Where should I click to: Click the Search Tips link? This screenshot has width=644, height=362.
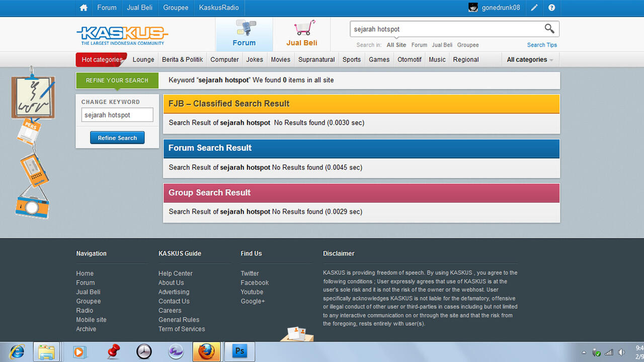click(542, 45)
